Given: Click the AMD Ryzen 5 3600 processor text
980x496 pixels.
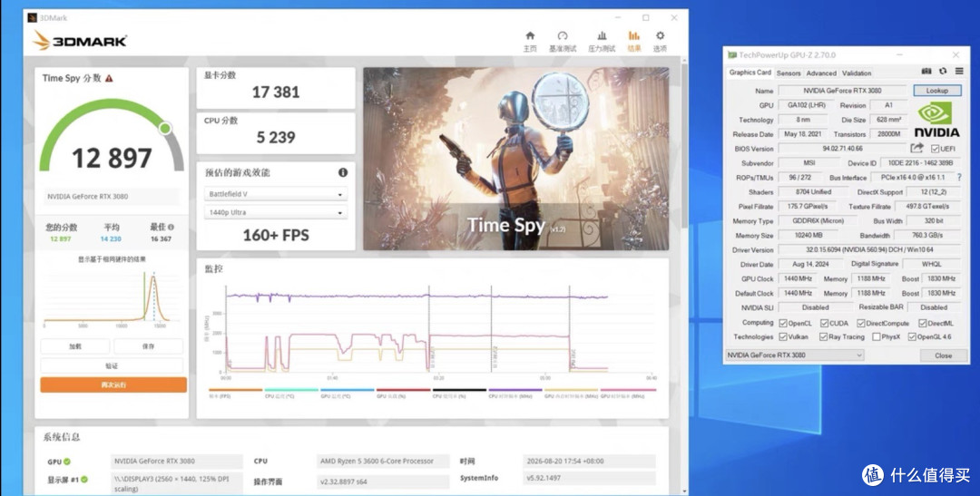Looking at the screenshot, I should point(376,461).
